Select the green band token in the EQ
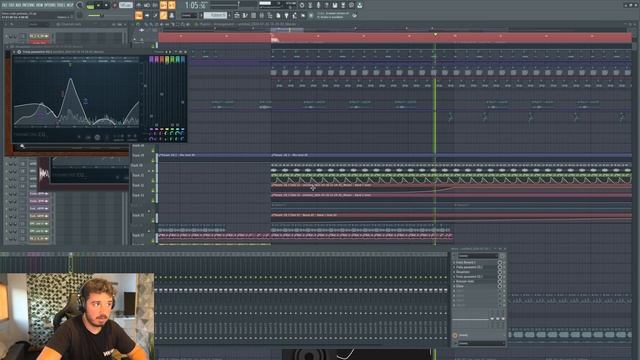Screen dimensions: 640x360 click(172, 60)
